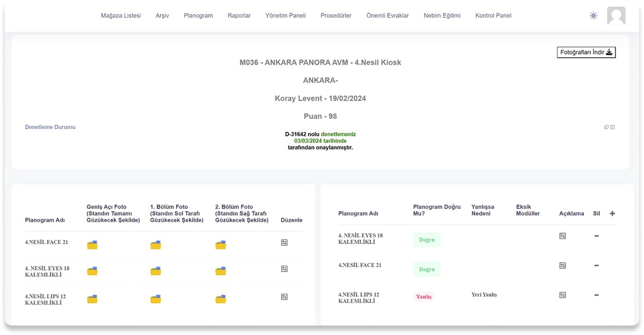Open wide-angle photo folder for 4.NESİL FACE 21
This screenshot has width=644, height=335.
pos(92,245)
